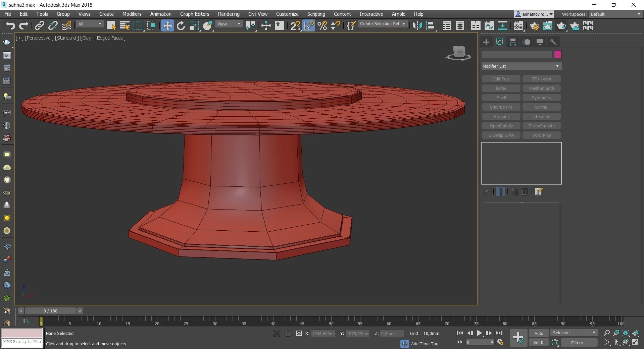Apply the TurboSmooth modifier
The width and height of the screenshot is (644, 349).
click(541, 126)
